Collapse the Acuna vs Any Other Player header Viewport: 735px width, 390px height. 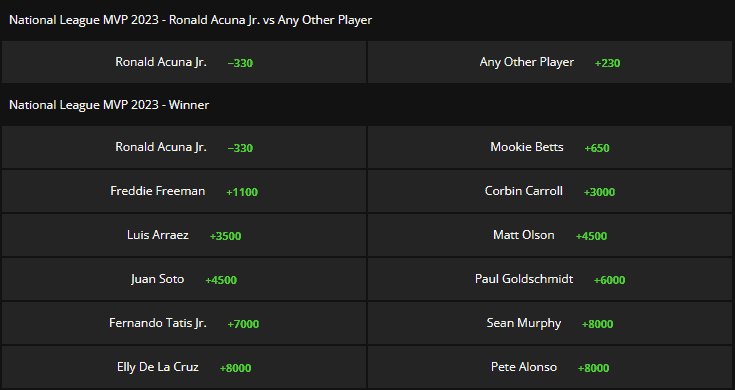click(x=368, y=20)
